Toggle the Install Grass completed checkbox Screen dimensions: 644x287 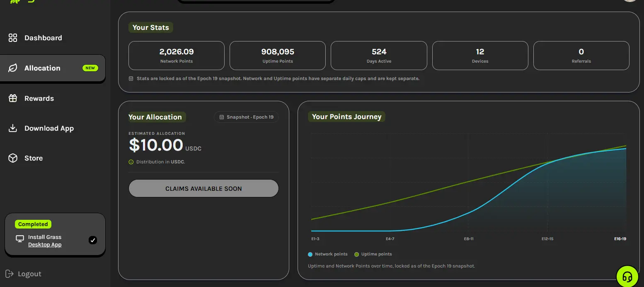coord(93,240)
